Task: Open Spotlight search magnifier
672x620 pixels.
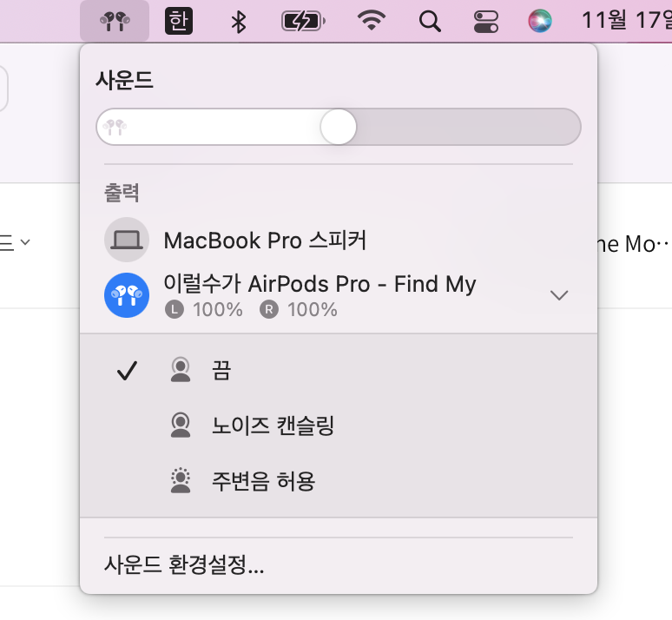Action: [430, 22]
